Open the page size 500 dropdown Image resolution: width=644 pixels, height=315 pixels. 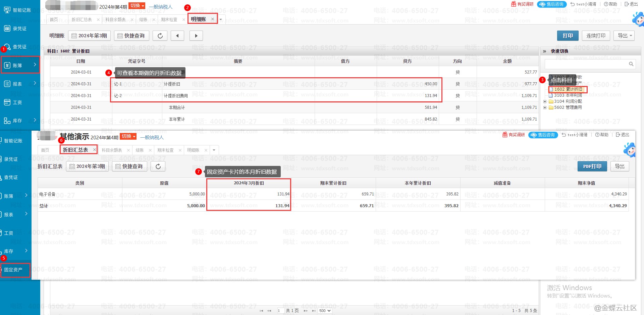tap(325, 311)
